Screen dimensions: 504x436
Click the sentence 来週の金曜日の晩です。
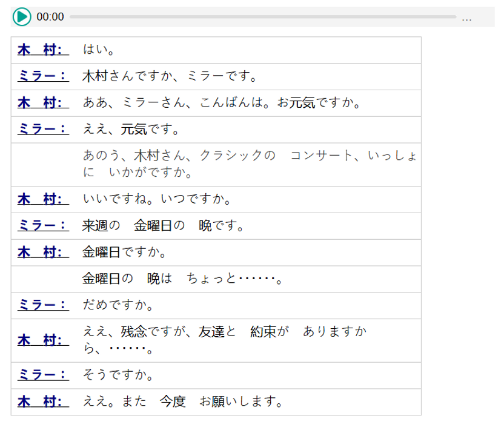click(164, 226)
